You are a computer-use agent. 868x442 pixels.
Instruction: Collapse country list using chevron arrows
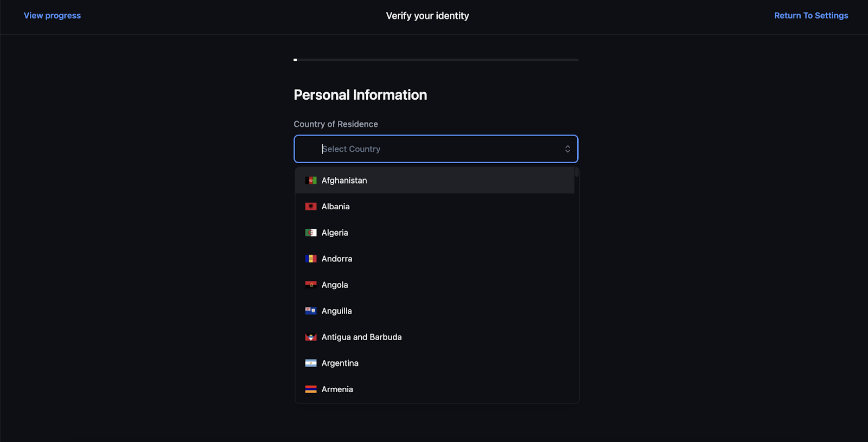coord(567,149)
